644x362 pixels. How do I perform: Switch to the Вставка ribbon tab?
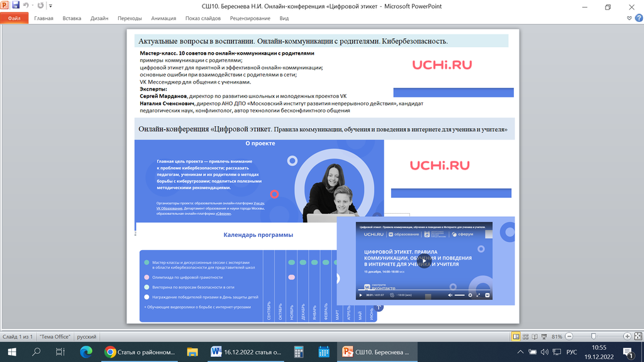click(x=72, y=18)
